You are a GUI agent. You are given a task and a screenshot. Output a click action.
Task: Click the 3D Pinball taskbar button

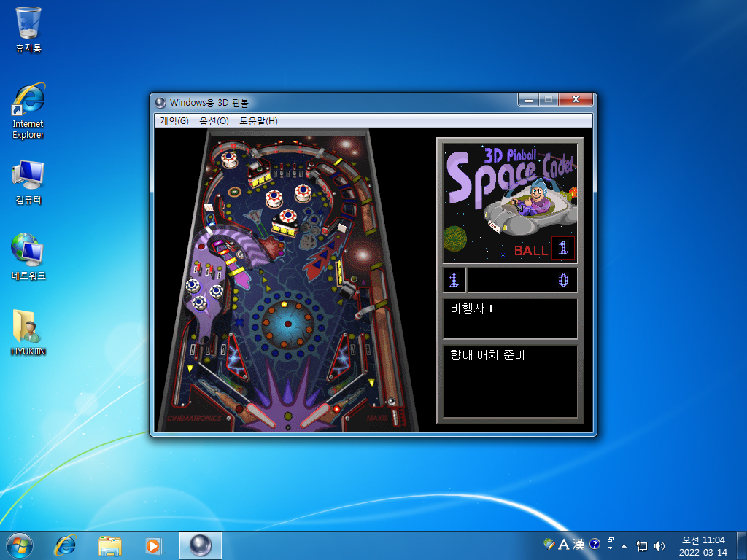201,545
